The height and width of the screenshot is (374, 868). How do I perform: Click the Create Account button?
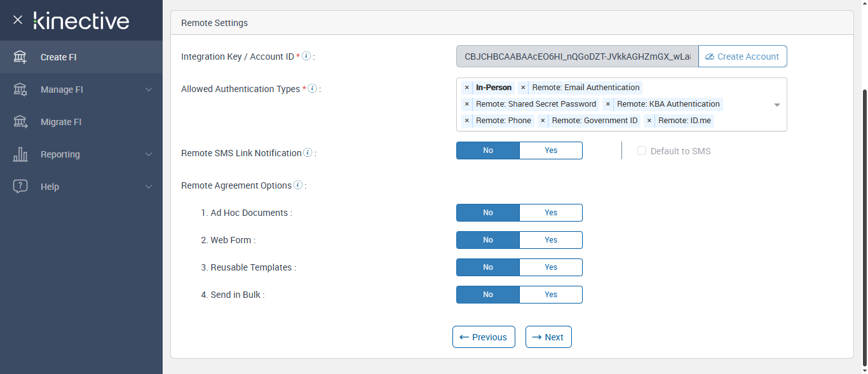(x=742, y=57)
